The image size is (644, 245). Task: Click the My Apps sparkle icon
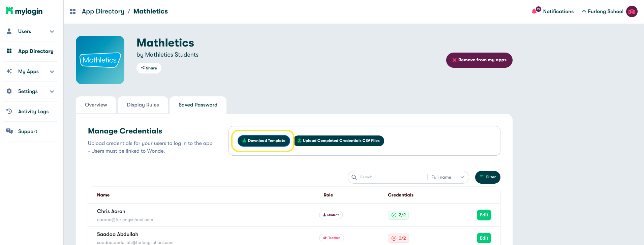click(x=9, y=71)
